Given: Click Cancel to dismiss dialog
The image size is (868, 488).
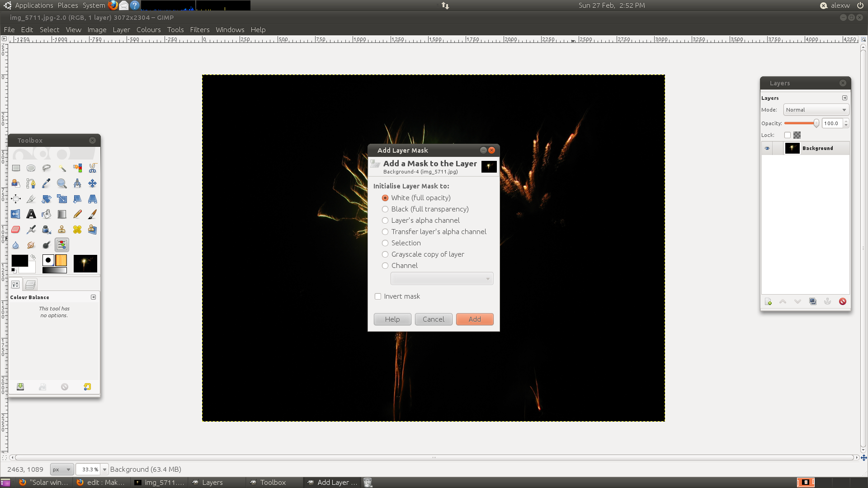Looking at the screenshot, I should pyautogui.click(x=434, y=319).
